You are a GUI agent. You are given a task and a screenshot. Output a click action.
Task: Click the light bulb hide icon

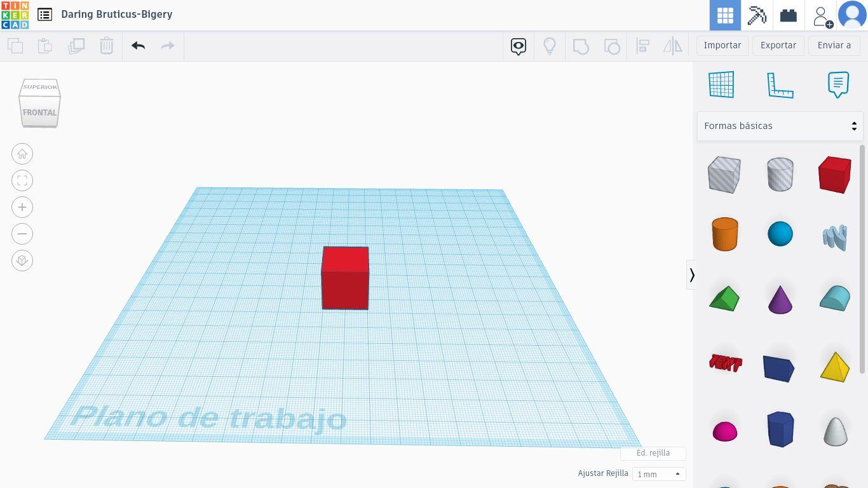pos(550,46)
